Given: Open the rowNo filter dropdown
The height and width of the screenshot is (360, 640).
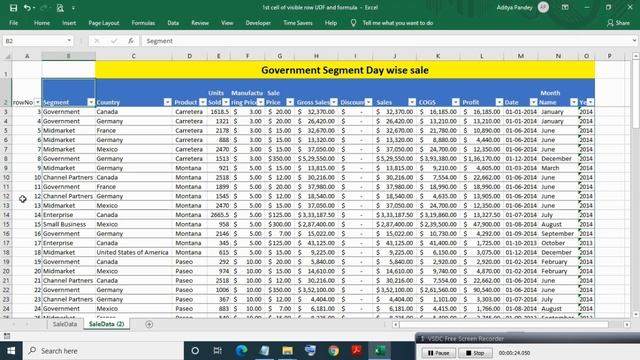Looking at the screenshot, I should [38, 102].
